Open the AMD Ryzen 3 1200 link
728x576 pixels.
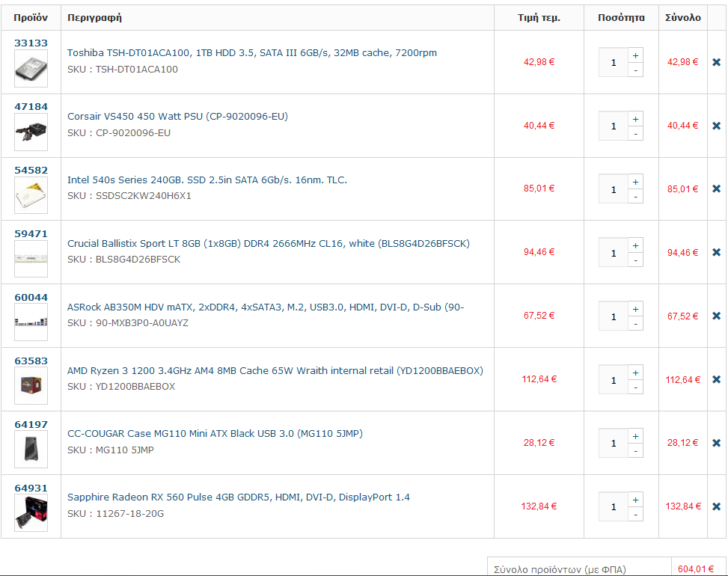pos(275,371)
